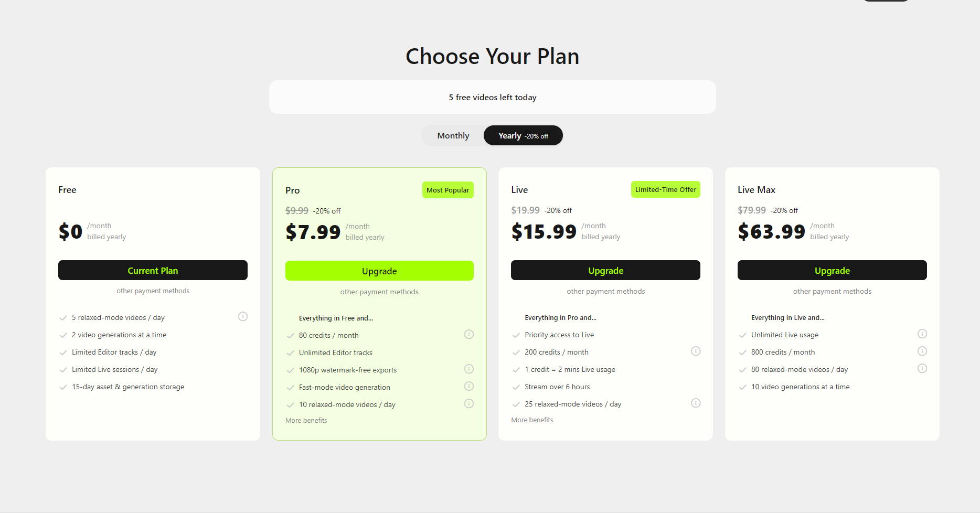The width and height of the screenshot is (980, 513).
Task: Show info for 200 credits / month
Action: click(x=696, y=351)
